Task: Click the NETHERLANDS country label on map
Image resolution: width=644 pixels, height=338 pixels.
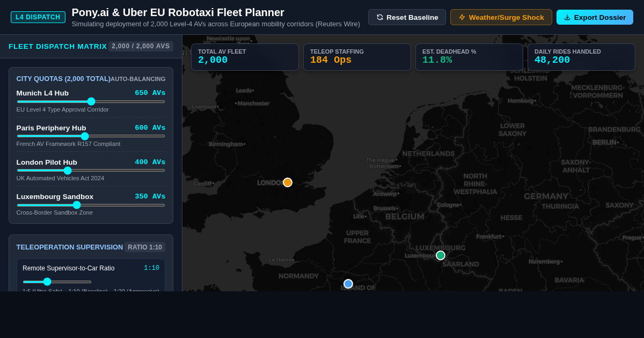Action: tap(428, 153)
